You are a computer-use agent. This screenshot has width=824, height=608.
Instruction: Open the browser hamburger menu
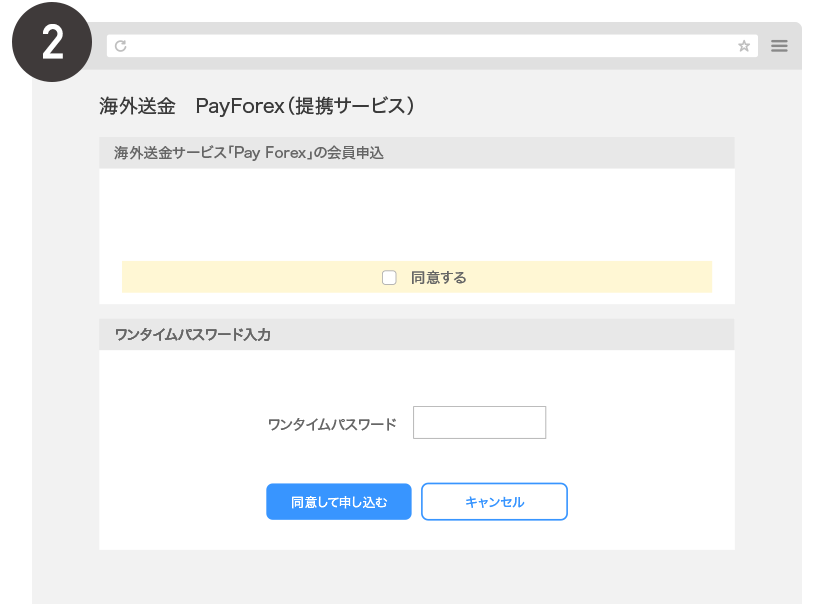click(x=779, y=46)
